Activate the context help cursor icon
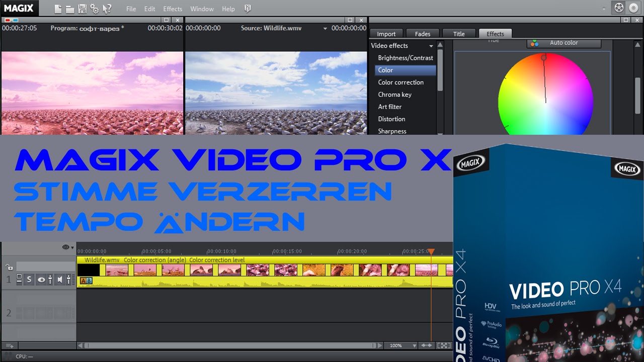Viewport: 644px width, 362px height. pos(107,9)
